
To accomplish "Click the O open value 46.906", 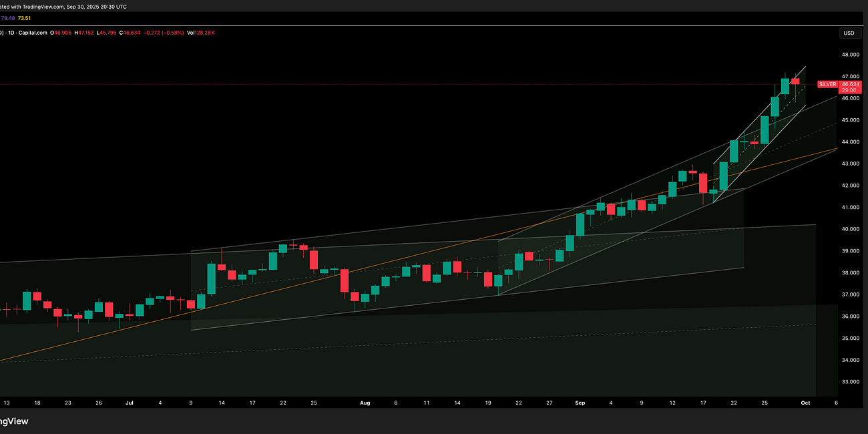I will (x=61, y=32).
